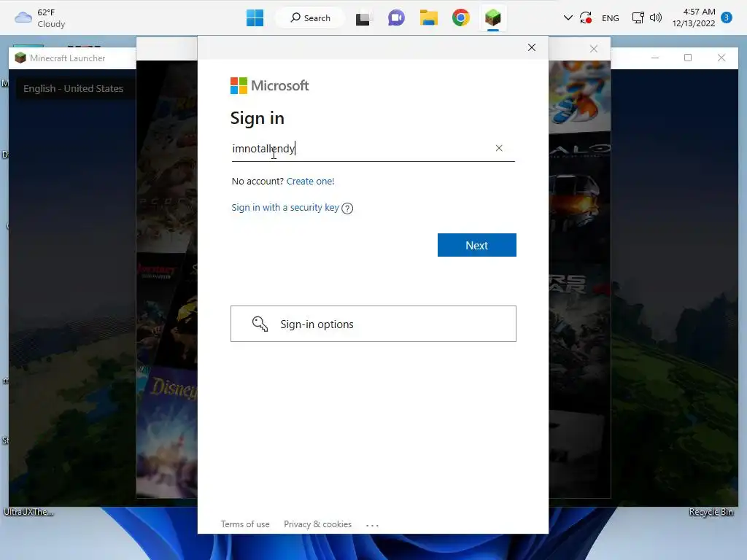Viewport: 747px width, 560px height.
Task: Open network settings tray icon
Action: coord(638,18)
